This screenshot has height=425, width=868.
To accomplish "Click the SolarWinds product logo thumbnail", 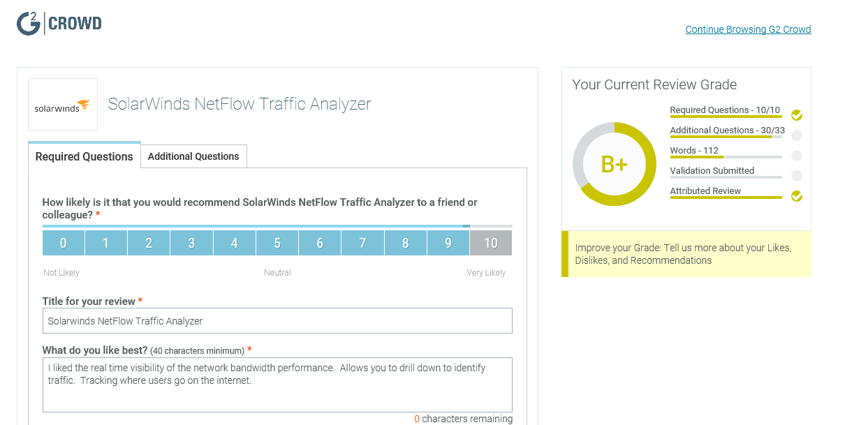I will 63,105.
